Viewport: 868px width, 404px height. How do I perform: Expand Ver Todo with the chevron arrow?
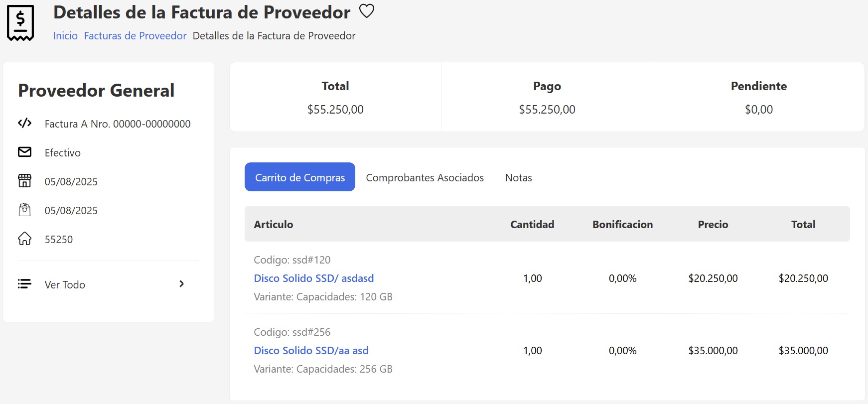point(181,284)
